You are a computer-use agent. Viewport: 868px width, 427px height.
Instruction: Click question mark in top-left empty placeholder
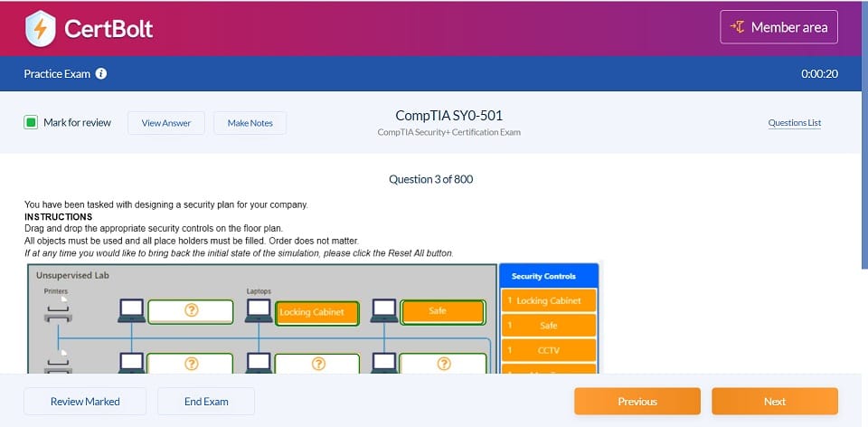[x=191, y=311]
